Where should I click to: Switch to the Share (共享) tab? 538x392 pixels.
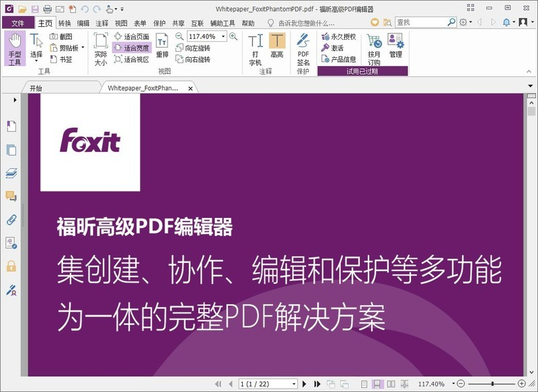(x=178, y=23)
